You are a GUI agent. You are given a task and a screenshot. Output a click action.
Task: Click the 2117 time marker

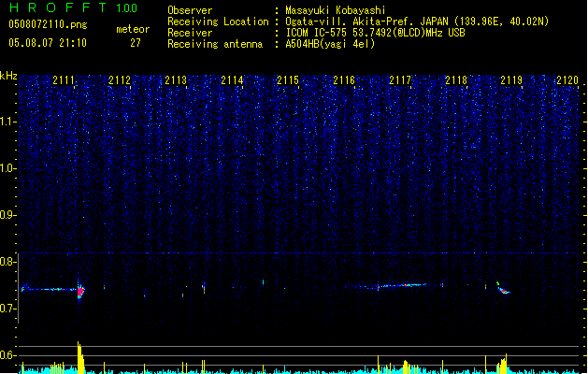tap(400, 80)
